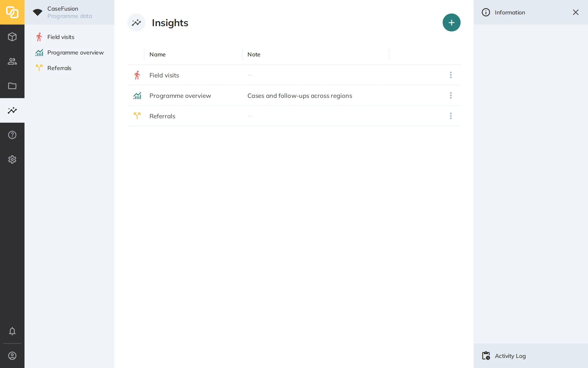The height and width of the screenshot is (368, 588).
Task: Click the Programme overview chart icon in sidebar
Action: click(39, 53)
